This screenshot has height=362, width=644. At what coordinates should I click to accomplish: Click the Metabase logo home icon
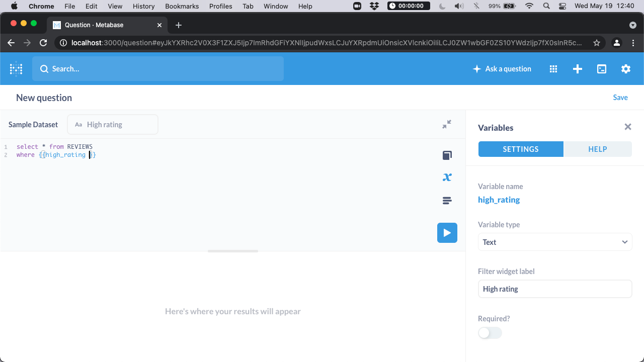coord(16,69)
